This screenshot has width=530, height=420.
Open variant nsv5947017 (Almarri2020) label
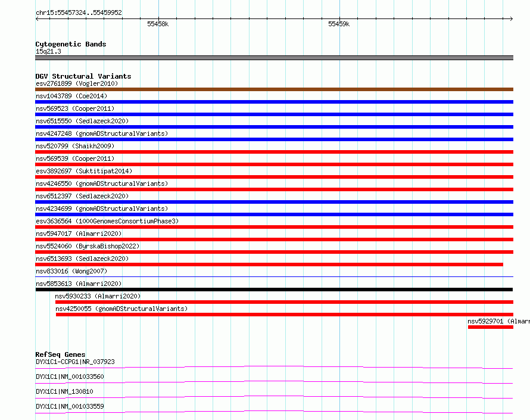(x=79, y=234)
